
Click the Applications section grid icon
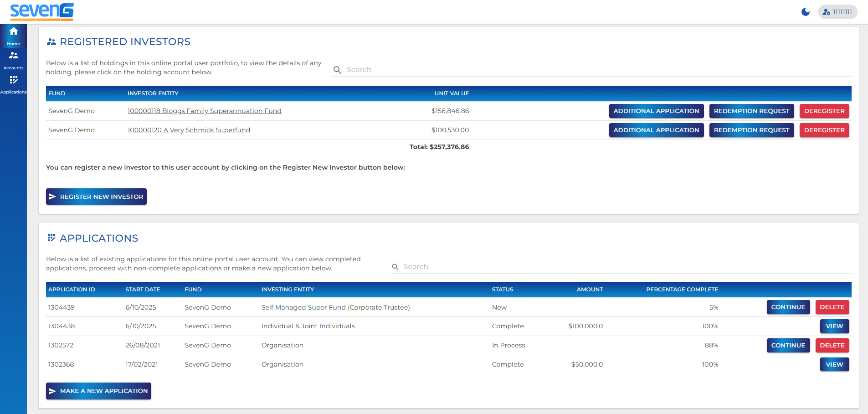point(51,237)
